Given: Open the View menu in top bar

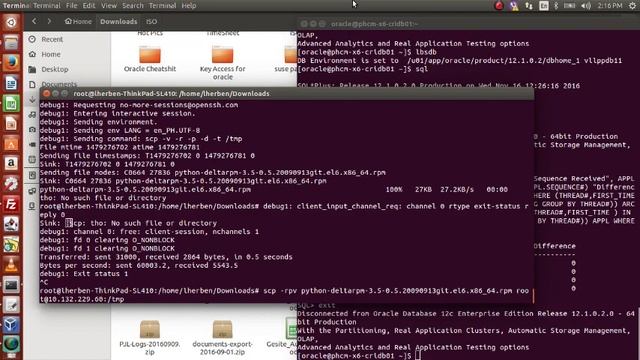Looking at the screenshot, I should 109,6.
